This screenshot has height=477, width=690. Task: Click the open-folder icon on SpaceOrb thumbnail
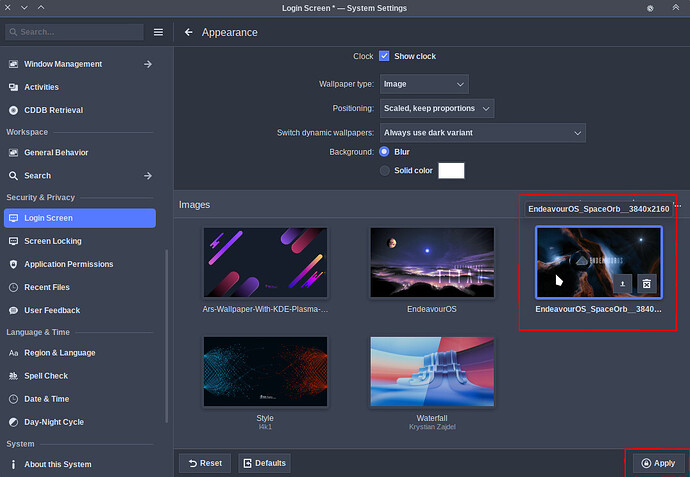(622, 284)
